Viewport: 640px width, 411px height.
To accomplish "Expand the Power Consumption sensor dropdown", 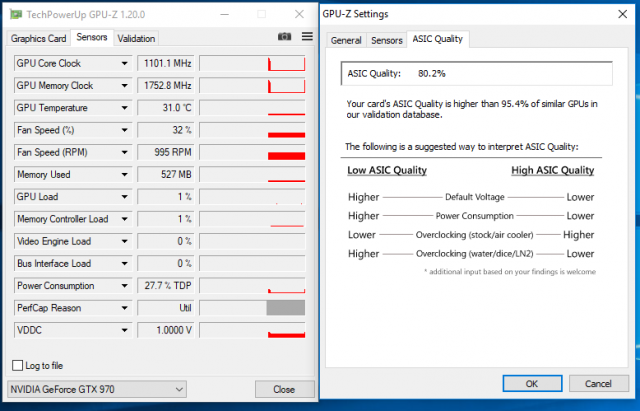I will (124, 286).
